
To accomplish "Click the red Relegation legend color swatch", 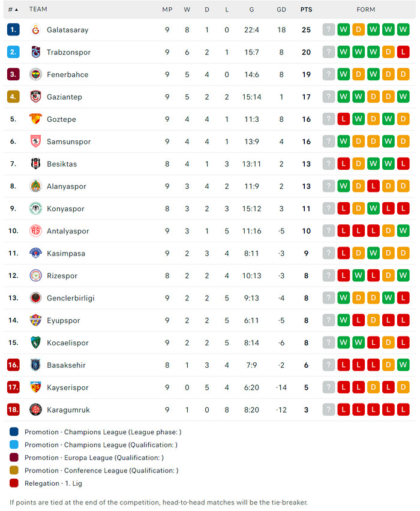I will click(x=14, y=483).
